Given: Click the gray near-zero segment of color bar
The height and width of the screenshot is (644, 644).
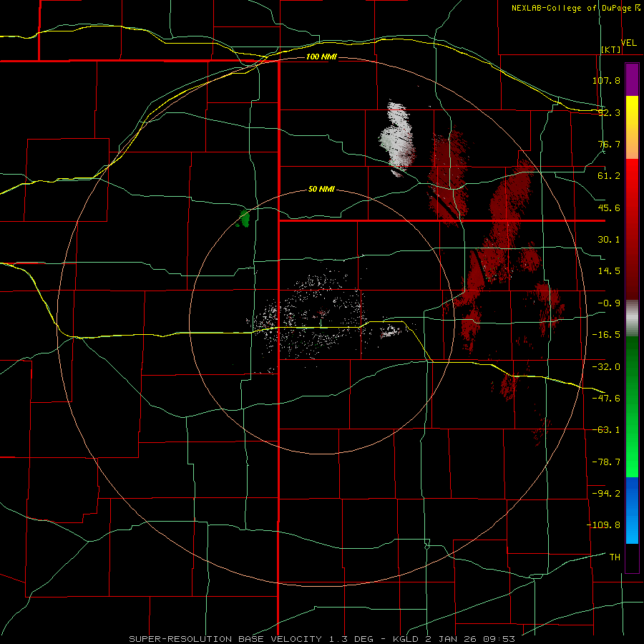Looking at the screenshot, I should pos(632,318).
